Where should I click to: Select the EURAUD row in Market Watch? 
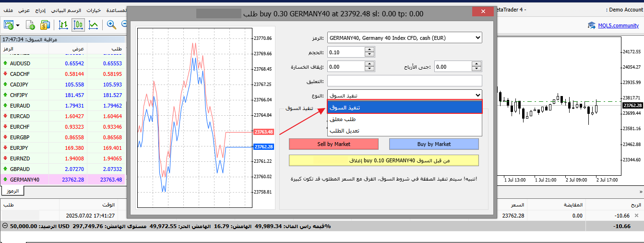[x=63, y=106]
